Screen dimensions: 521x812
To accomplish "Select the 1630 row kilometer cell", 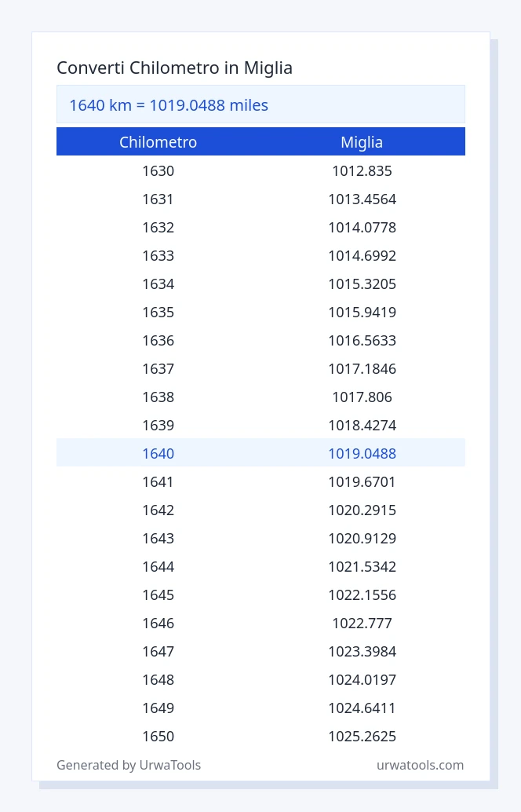I will [x=158, y=171].
